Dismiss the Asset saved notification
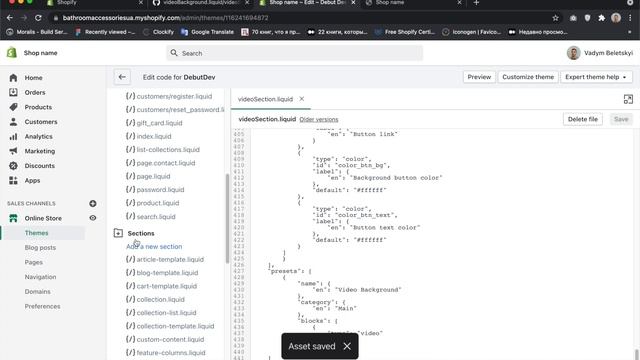This screenshot has height=360, width=640. (347, 346)
